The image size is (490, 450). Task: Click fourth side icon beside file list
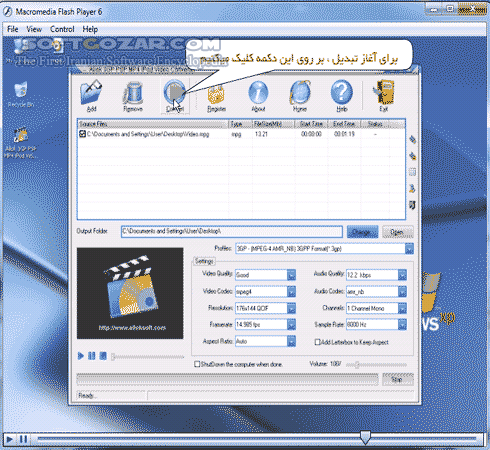(x=413, y=189)
